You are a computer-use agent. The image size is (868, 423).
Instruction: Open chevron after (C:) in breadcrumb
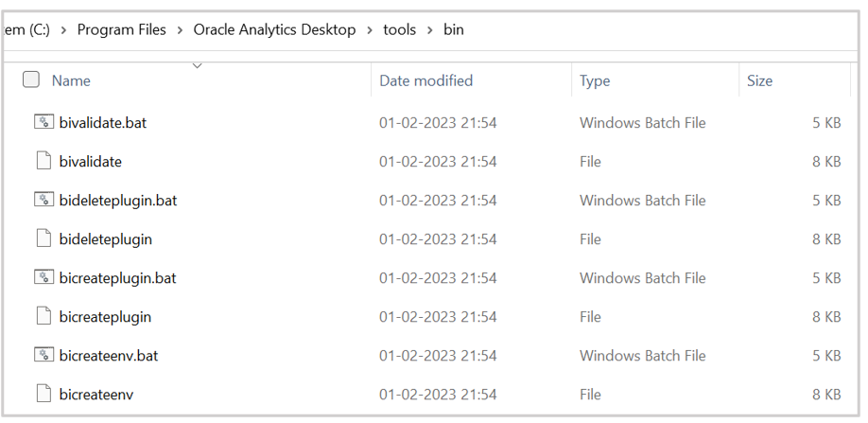pos(63,30)
